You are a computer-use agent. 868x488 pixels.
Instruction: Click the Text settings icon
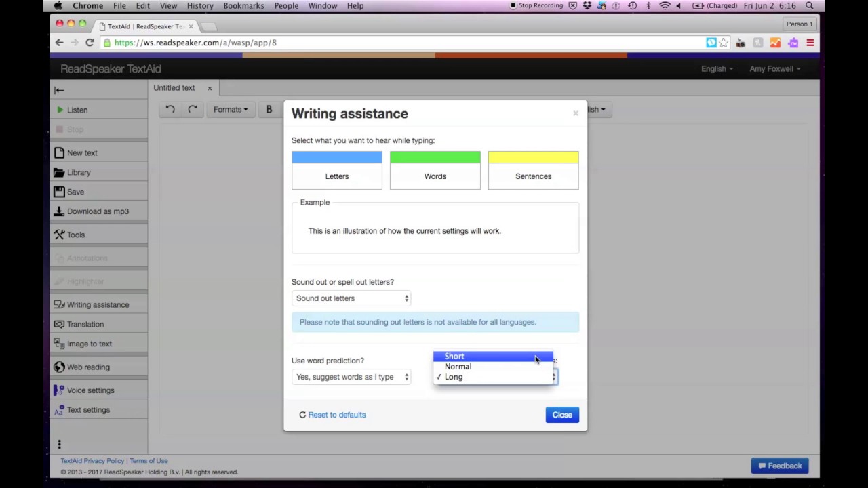59,410
